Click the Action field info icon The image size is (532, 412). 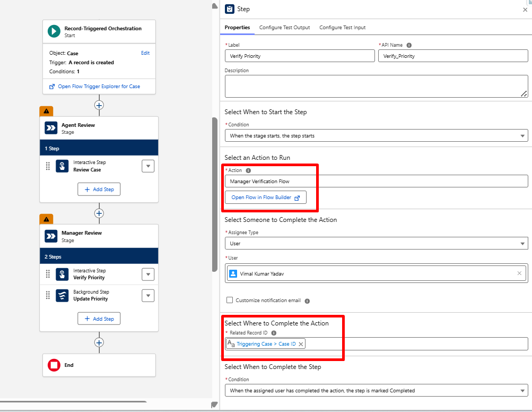pyautogui.click(x=248, y=170)
